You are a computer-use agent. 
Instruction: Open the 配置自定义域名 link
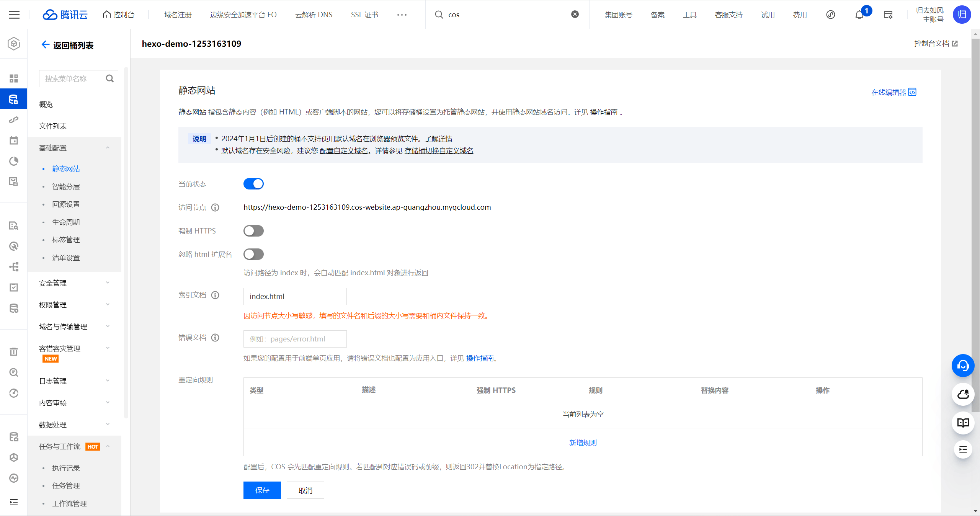344,150
